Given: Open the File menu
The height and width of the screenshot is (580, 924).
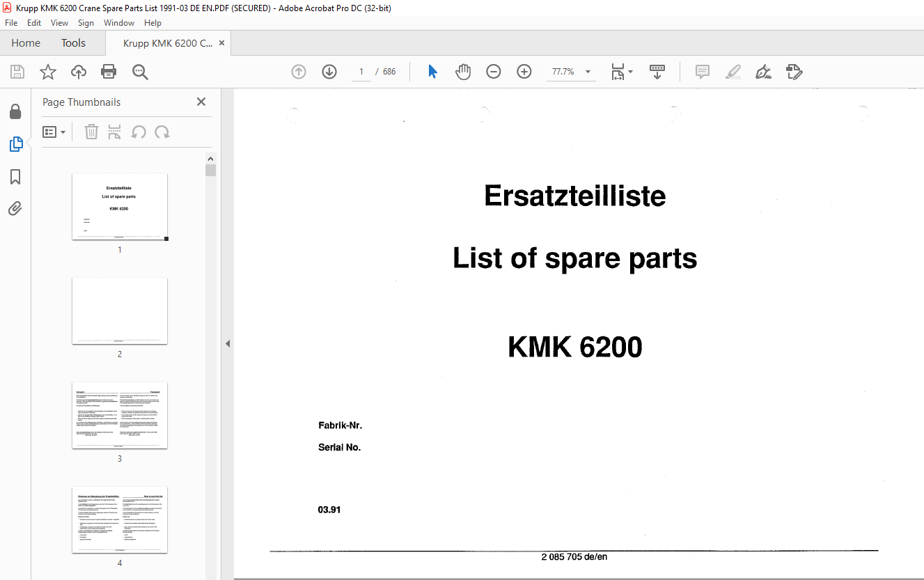Looking at the screenshot, I should pos(11,23).
